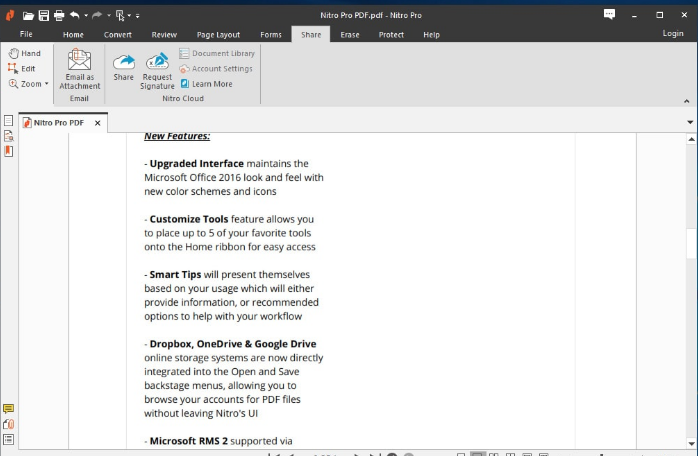Select the Hand tool
This screenshot has width=698, height=456.
click(x=25, y=53)
